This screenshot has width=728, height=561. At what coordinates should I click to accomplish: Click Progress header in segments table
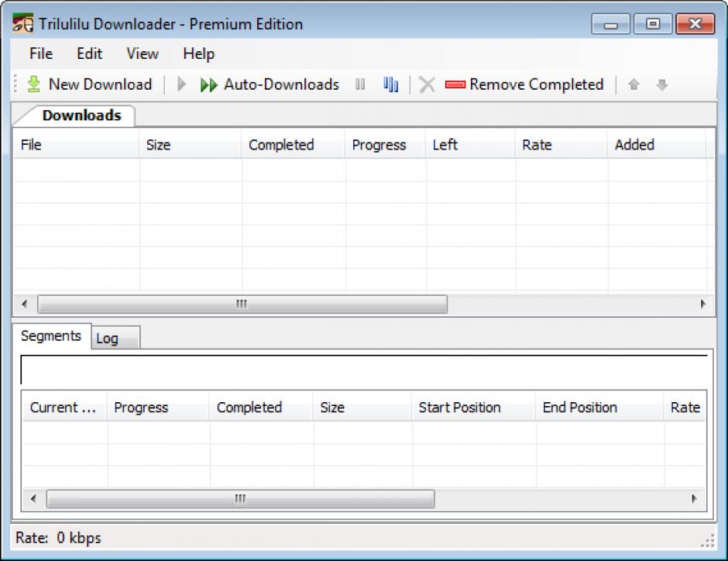tap(158, 408)
